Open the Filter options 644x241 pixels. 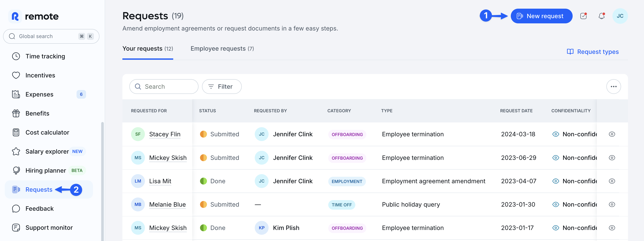(x=221, y=87)
